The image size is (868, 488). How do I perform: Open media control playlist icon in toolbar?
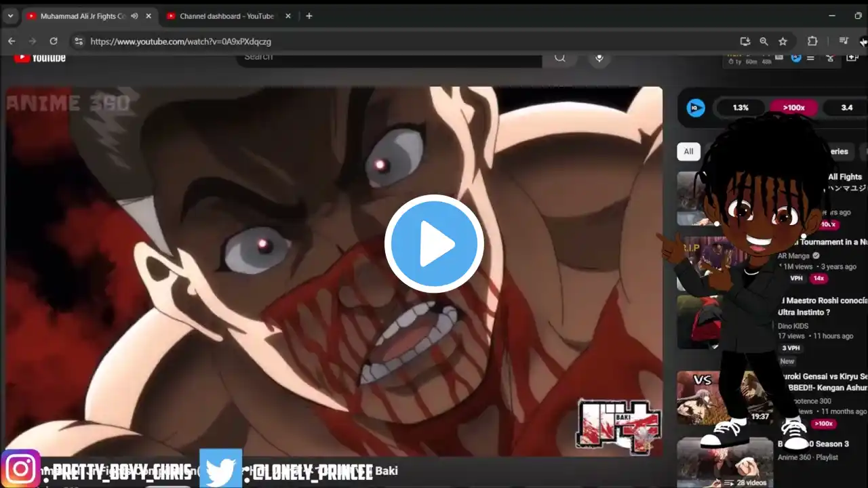(x=844, y=41)
